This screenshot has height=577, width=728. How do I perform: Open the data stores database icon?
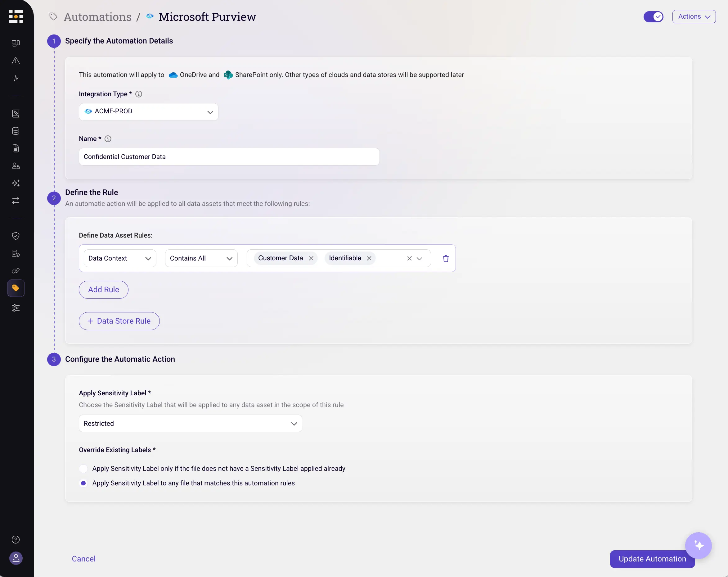click(x=16, y=131)
